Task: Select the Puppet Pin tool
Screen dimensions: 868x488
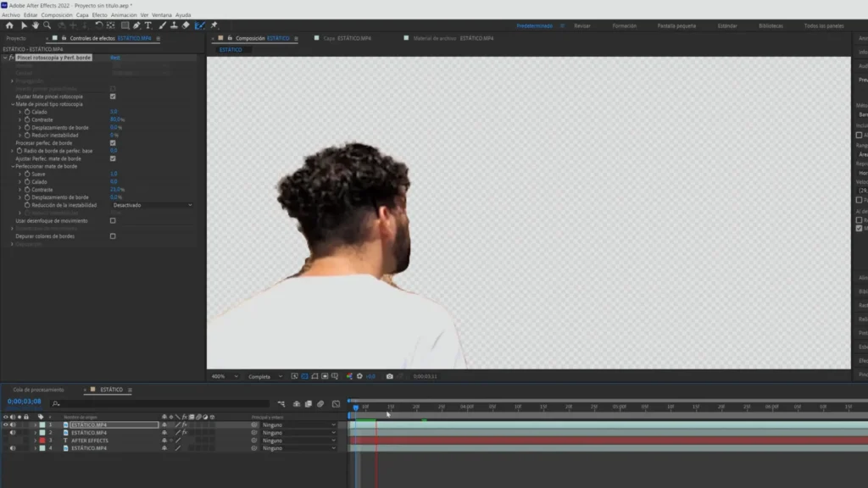Action: point(214,25)
